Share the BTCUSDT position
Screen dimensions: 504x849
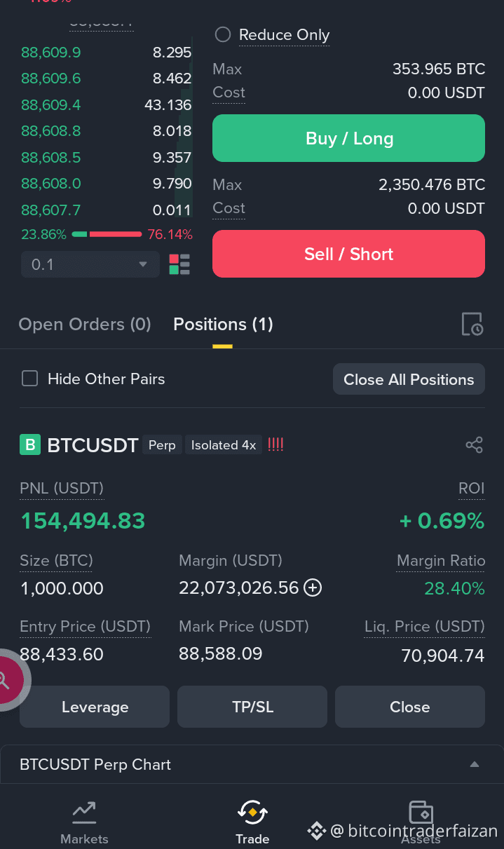click(x=475, y=445)
